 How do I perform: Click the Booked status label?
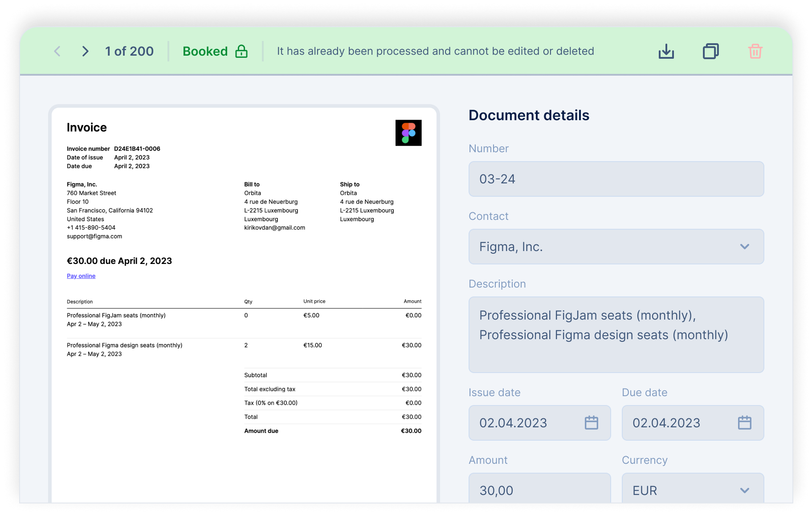pos(205,51)
